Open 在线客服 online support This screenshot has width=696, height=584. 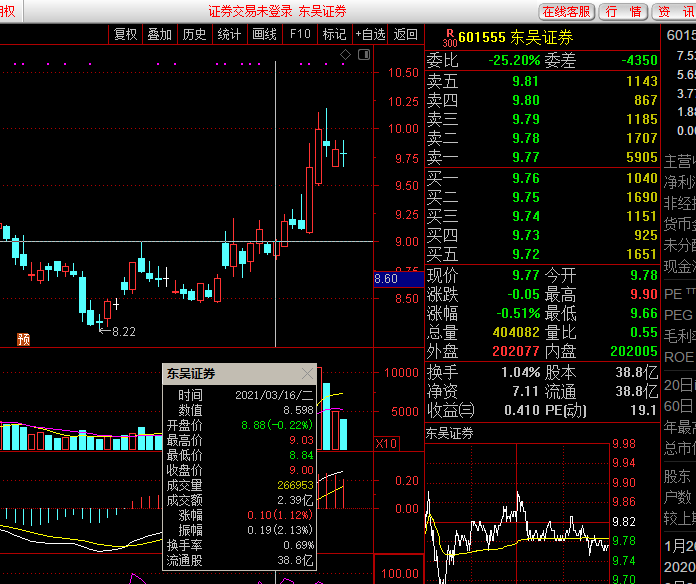click(567, 12)
